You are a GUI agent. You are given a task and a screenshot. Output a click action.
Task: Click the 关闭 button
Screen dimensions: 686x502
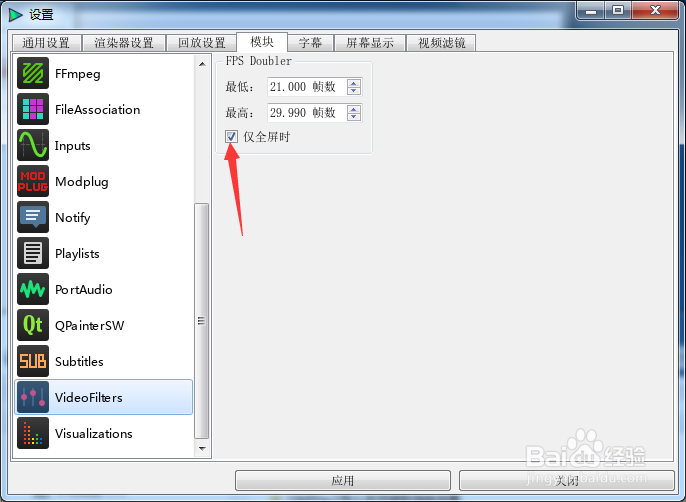click(x=567, y=481)
